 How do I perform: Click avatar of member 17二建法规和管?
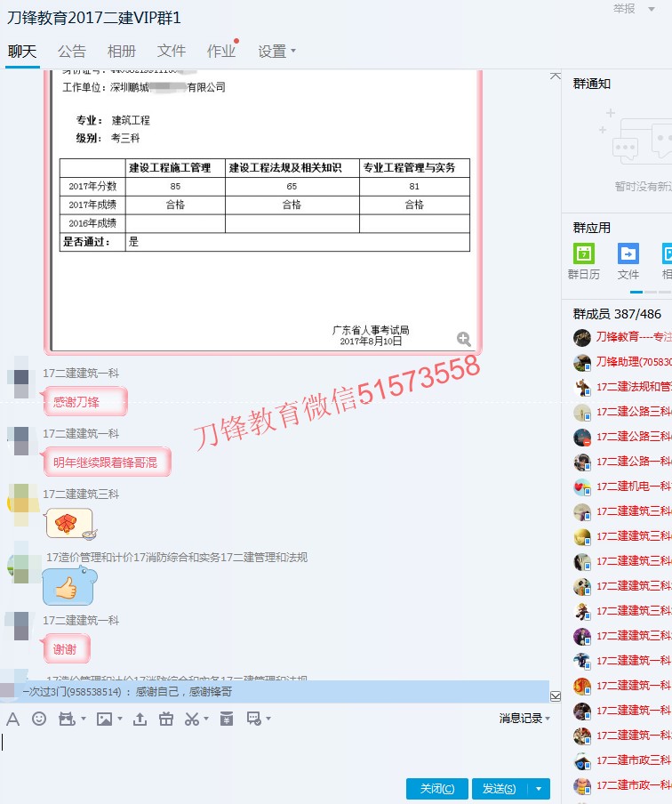pos(582,387)
